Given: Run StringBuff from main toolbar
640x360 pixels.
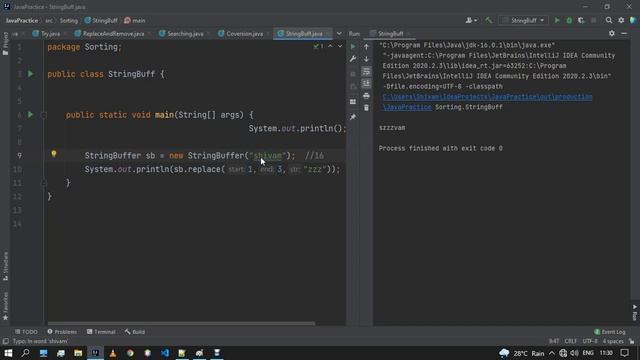Looking at the screenshot, I should (x=557, y=20).
